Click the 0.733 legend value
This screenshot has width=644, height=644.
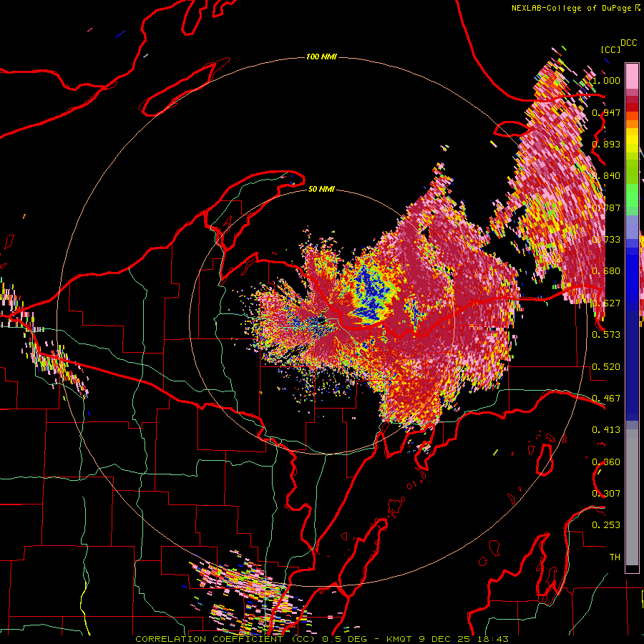point(606,240)
